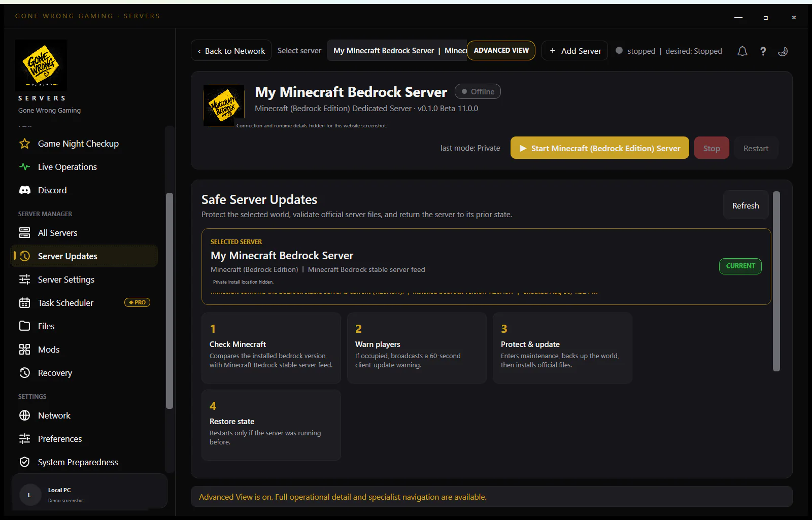Click the Server Settings sliders icon
Image resolution: width=812 pixels, height=520 pixels.
(24, 280)
